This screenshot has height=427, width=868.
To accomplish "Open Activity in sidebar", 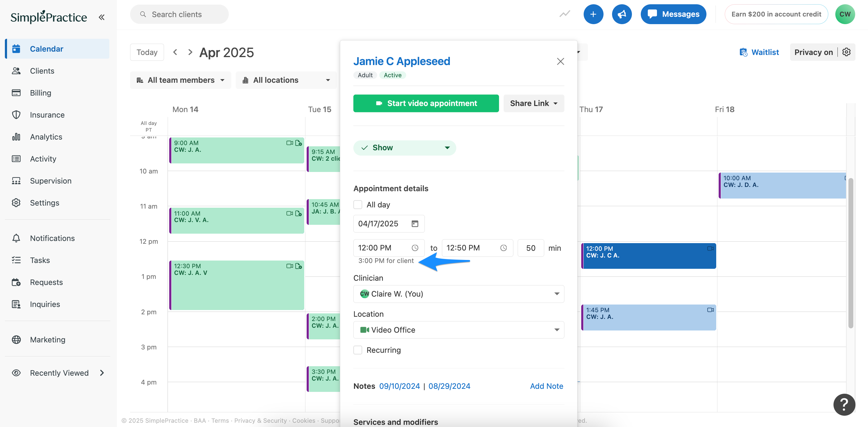I will (x=57, y=159).
